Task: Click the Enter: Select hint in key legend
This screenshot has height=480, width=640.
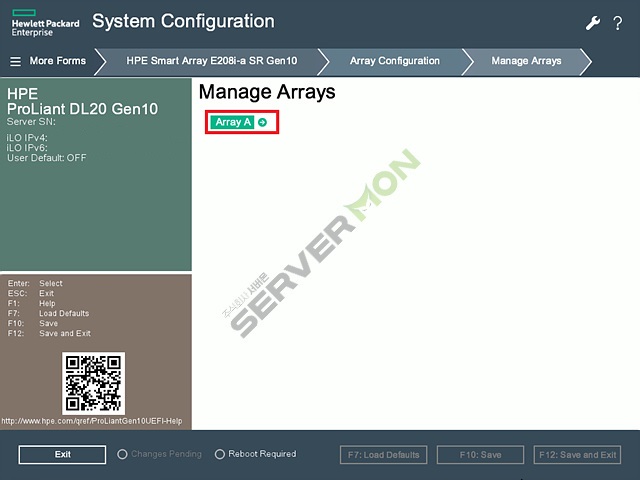Action: [35, 283]
